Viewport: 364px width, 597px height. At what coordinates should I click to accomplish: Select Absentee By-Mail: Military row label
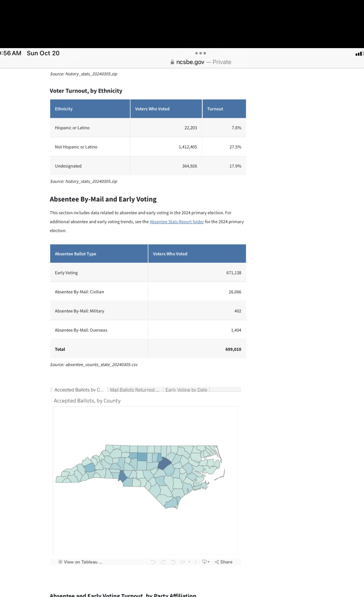[x=79, y=311]
